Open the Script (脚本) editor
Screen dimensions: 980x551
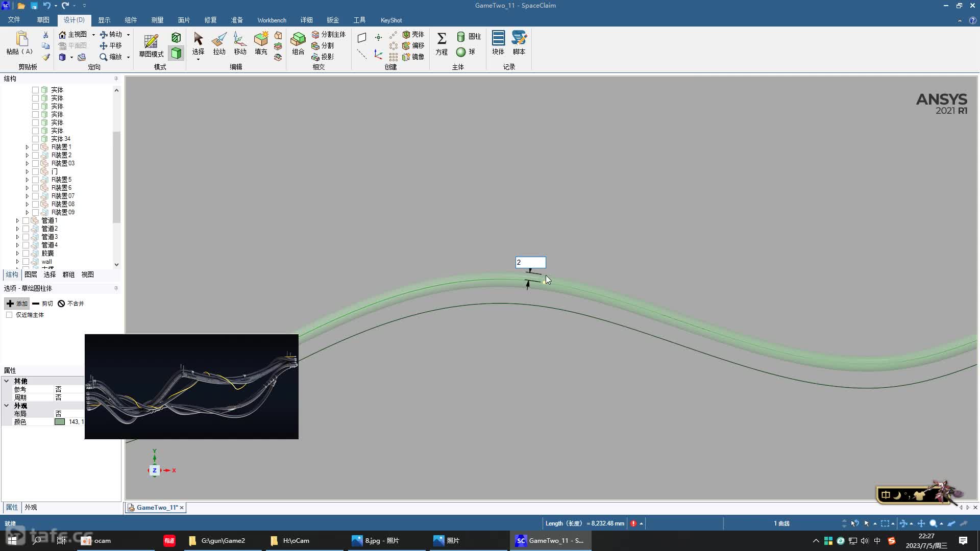tap(519, 43)
